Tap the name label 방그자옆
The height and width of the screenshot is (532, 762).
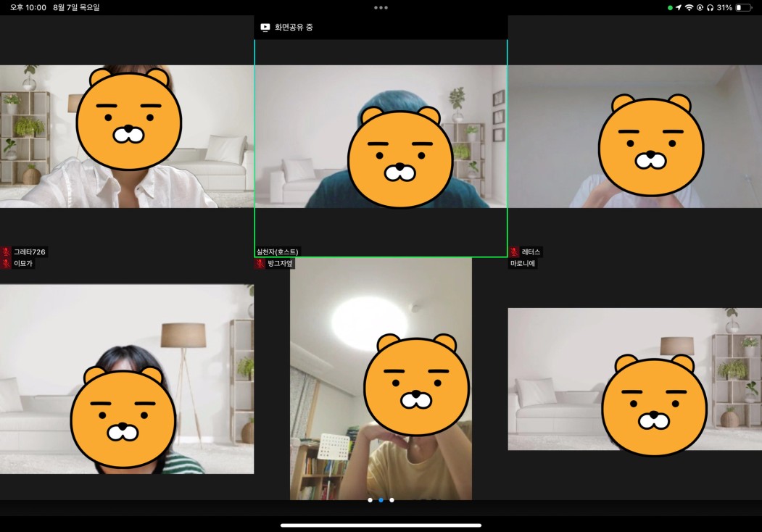pos(280,263)
